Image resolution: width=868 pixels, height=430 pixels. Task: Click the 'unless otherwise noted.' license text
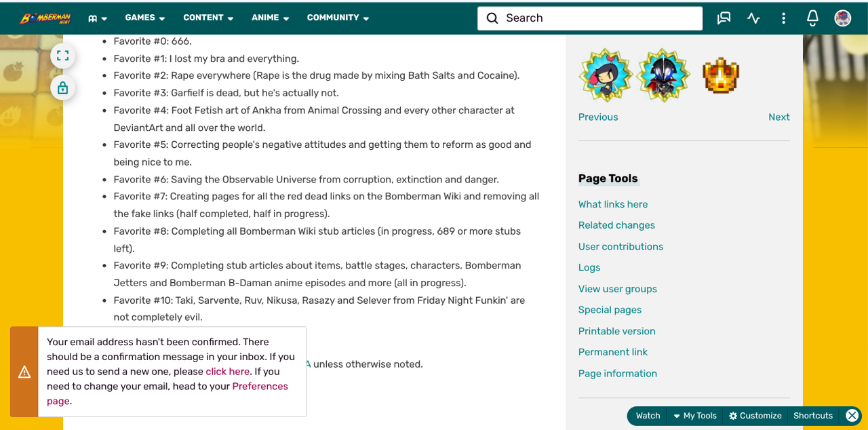368,364
